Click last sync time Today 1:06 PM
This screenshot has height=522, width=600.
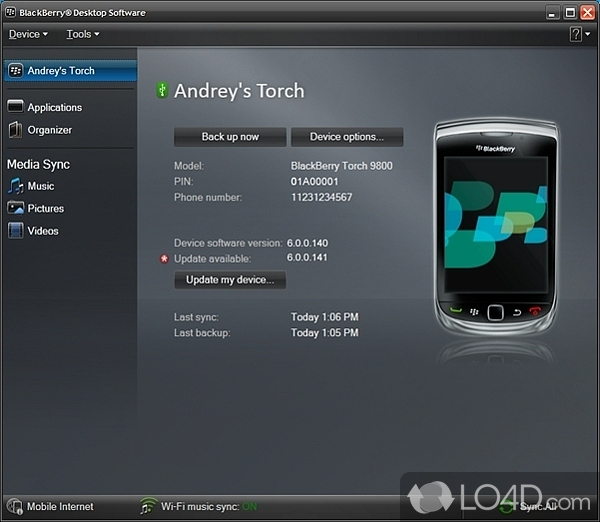coord(324,317)
